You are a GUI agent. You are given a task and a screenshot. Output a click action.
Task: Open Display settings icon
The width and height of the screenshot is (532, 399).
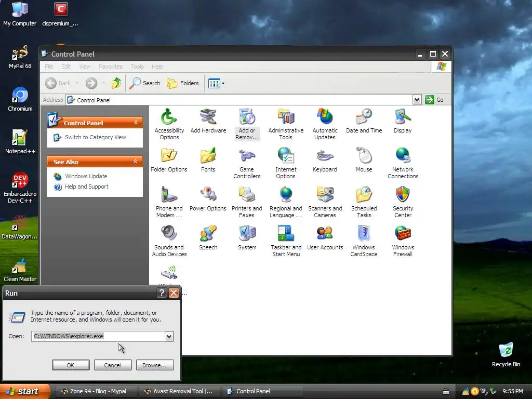403,121
